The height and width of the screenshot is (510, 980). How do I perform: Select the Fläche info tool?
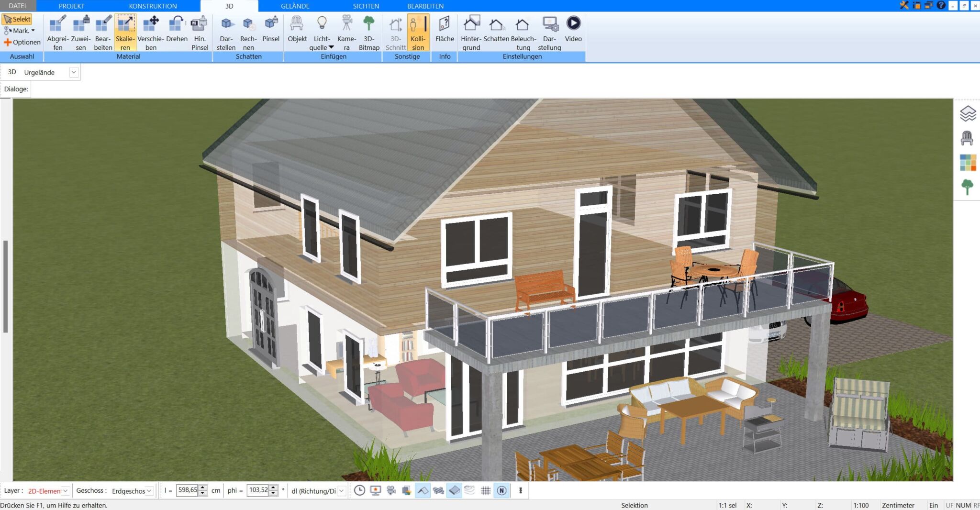444,31
